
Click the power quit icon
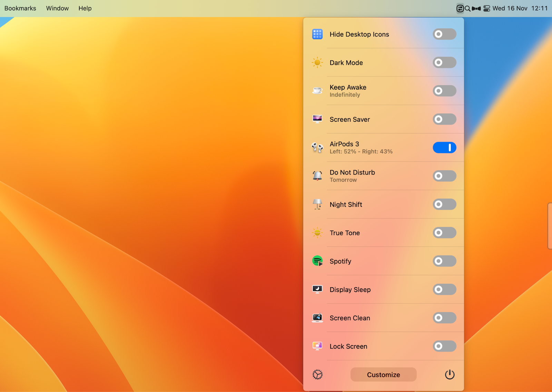450,374
